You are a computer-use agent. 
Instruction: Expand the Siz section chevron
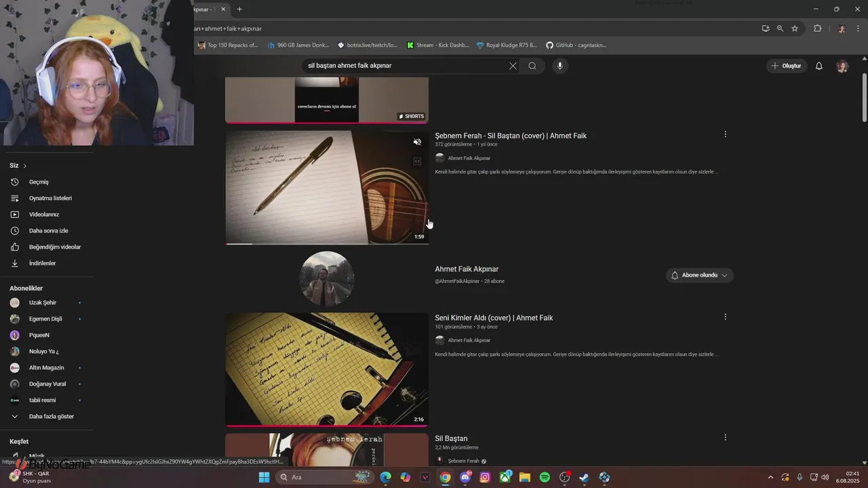(x=25, y=165)
